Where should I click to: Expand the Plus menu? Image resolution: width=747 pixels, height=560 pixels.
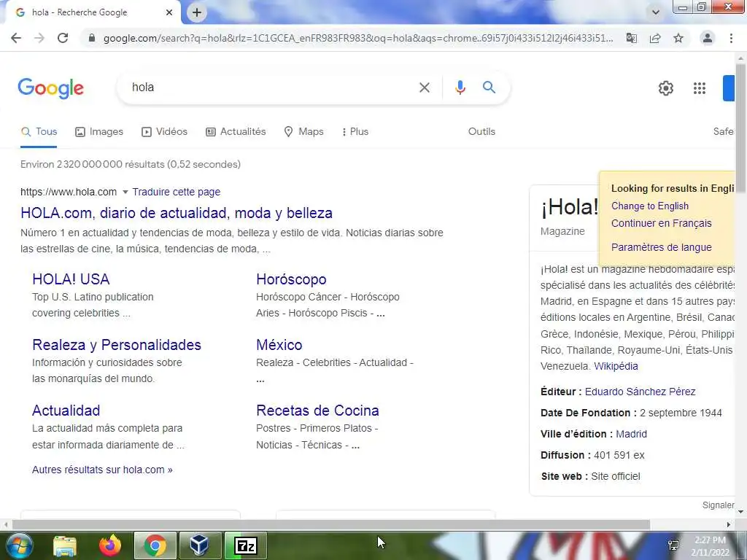click(x=355, y=132)
